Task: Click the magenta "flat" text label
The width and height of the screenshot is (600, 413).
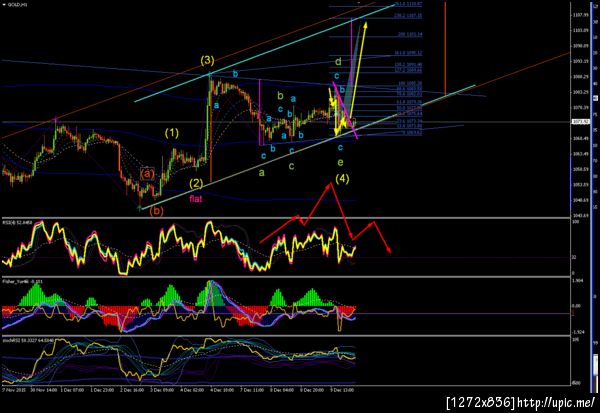Action: [x=196, y=199]
